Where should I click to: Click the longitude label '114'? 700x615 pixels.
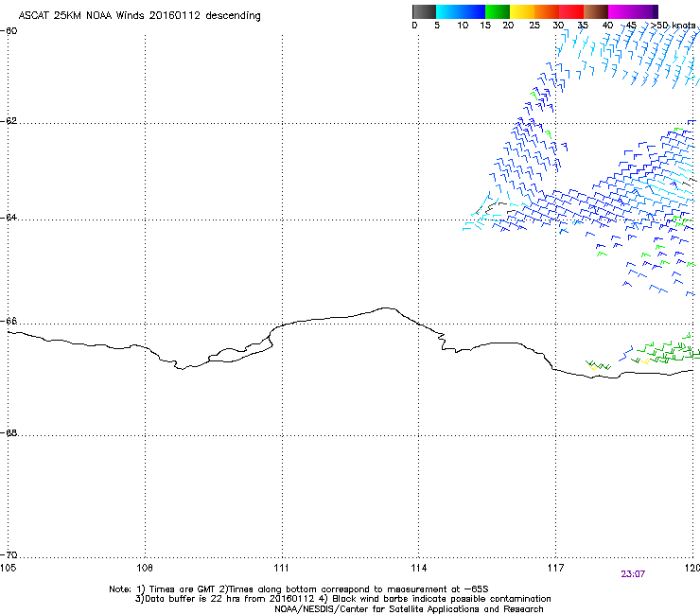tap(418, 568)
